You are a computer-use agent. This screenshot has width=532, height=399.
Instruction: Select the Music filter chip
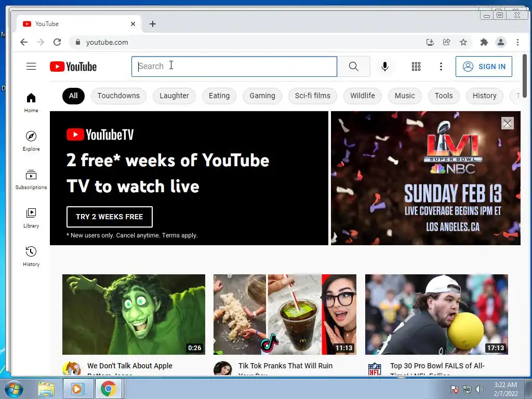click(405, 96)
